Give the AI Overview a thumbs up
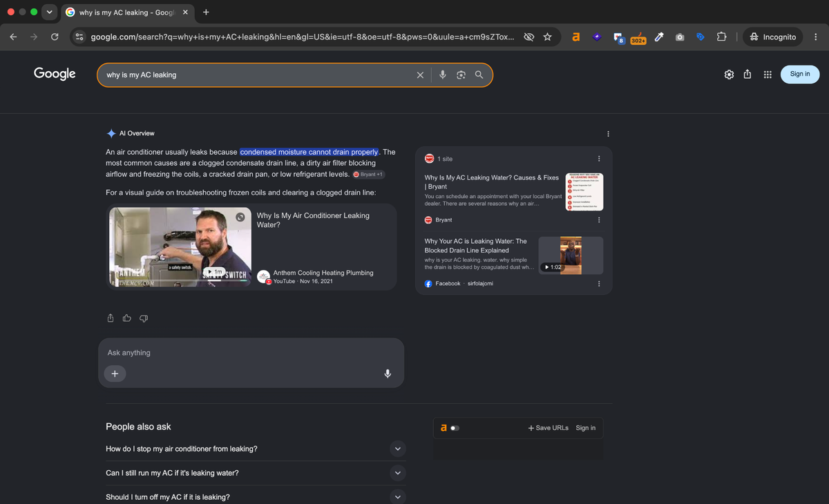The height and width of the screenshot is (504, 829). pos(127,318)
